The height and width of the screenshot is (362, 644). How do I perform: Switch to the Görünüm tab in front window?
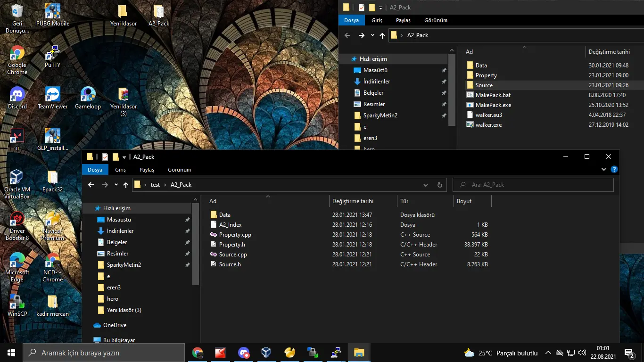(x=179, y=170)
